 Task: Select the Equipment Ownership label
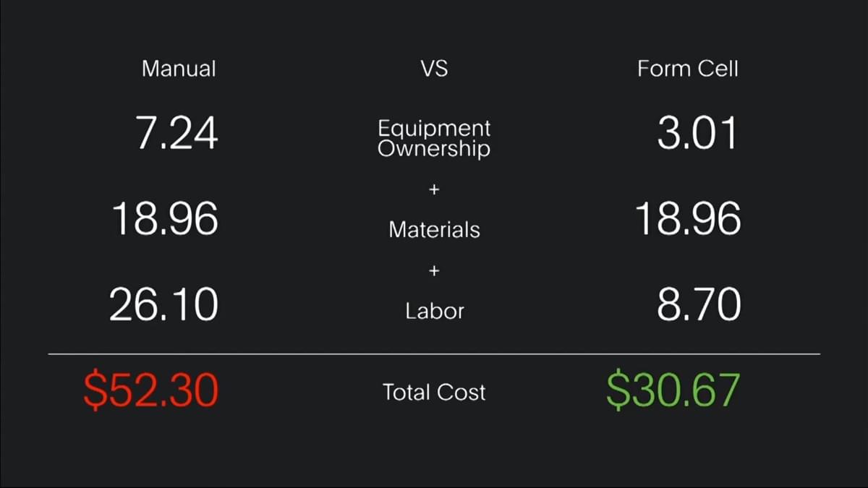point(434,138)
